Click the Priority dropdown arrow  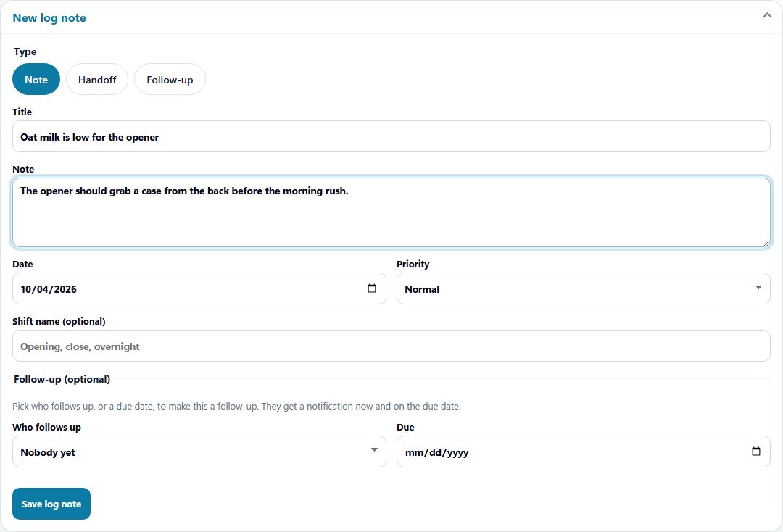pos(758,288)
